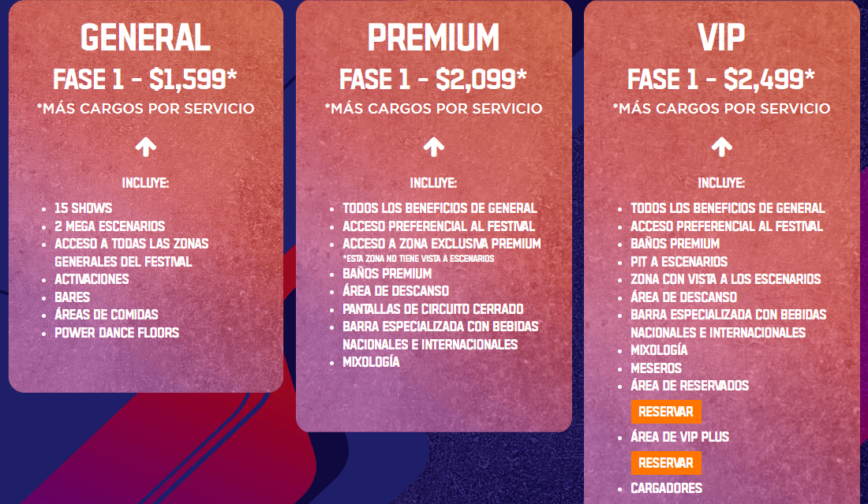Click the up arrow under General pricing
This screenshot has height=504, width=868.
tap(146, 147)
